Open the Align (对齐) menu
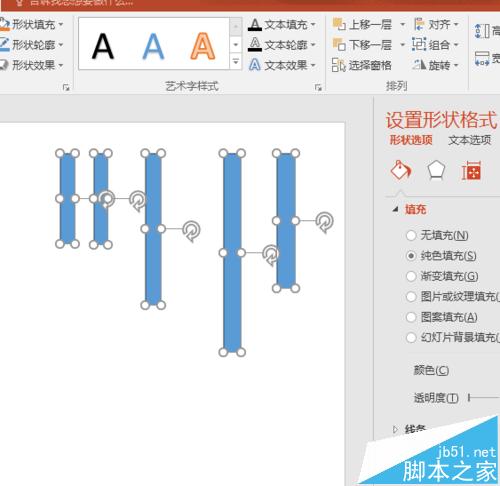The width and height of the screenshot is (500, 486). pyautogui.click(x=436, y=24)
